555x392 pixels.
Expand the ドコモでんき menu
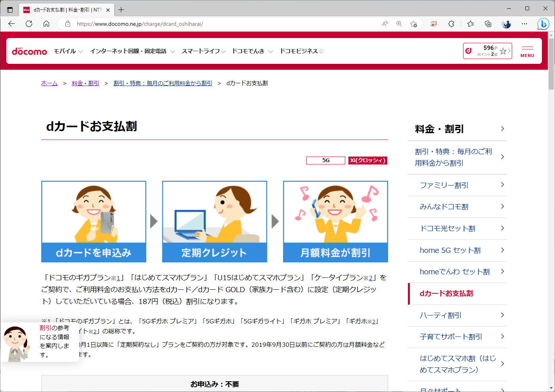252,51
